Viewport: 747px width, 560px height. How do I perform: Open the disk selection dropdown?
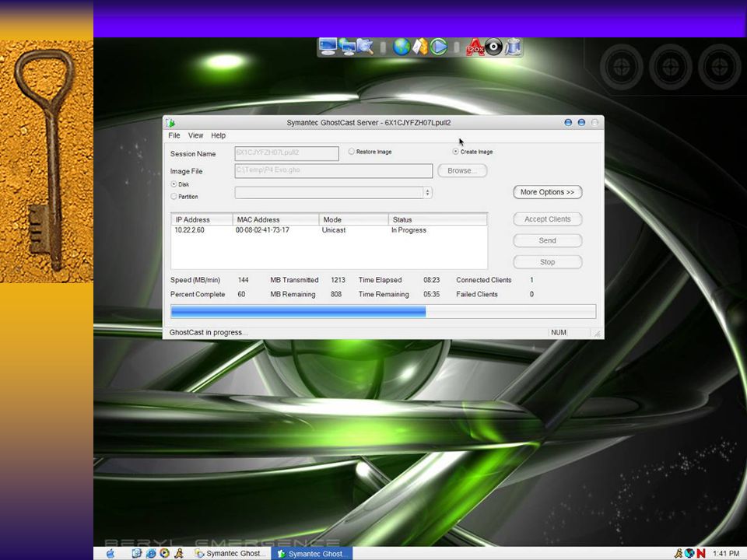click(334, 192)
